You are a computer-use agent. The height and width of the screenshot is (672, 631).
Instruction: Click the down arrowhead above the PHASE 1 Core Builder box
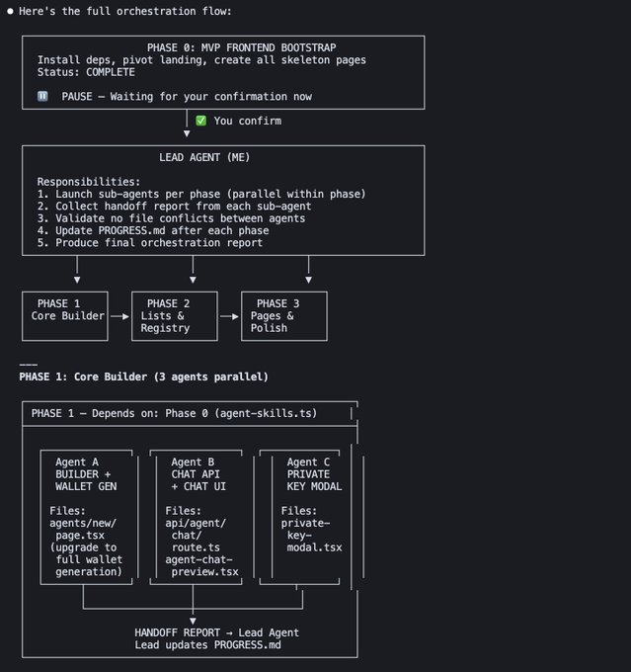pos(77,280)
